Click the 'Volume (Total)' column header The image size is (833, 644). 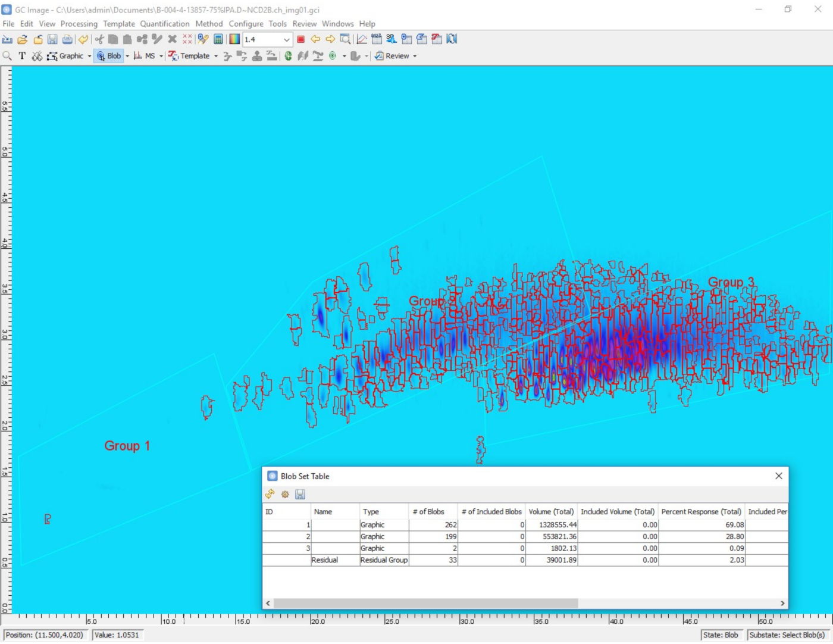551,512
